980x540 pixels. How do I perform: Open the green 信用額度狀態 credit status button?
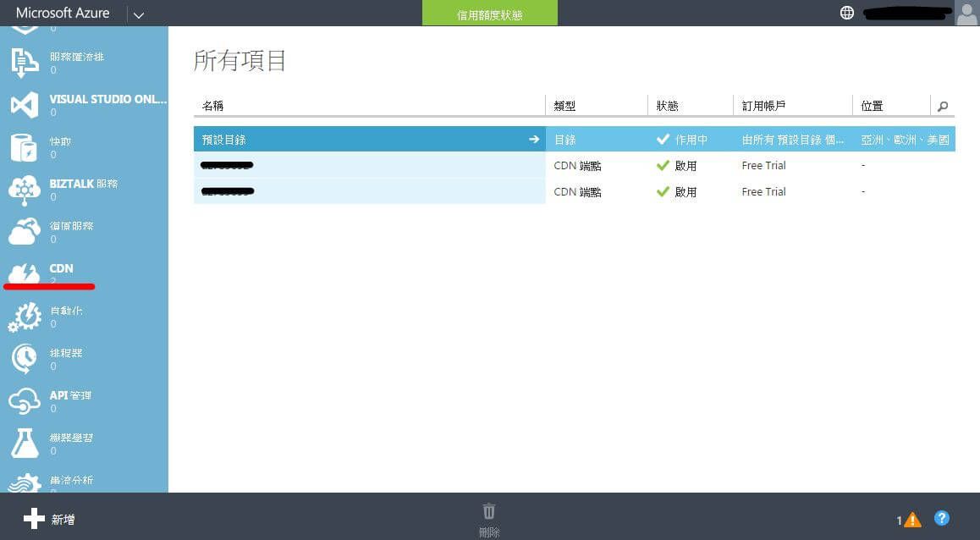[x=490, y=14]
